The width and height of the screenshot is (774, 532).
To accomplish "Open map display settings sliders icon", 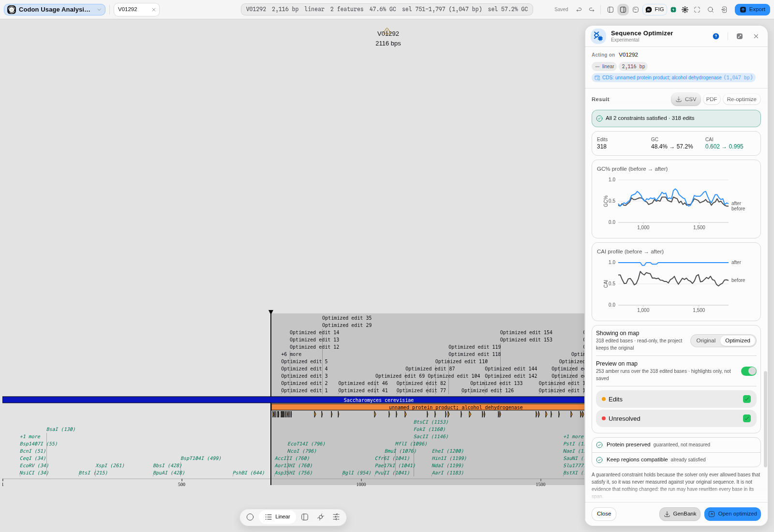I will click(x=336, y=517).
